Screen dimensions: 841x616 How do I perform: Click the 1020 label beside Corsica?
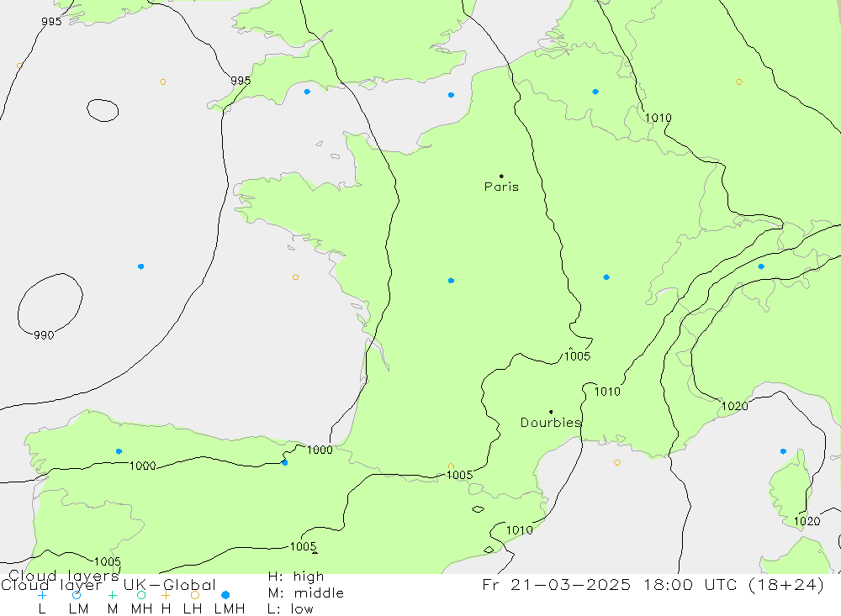tap(807, 521)
